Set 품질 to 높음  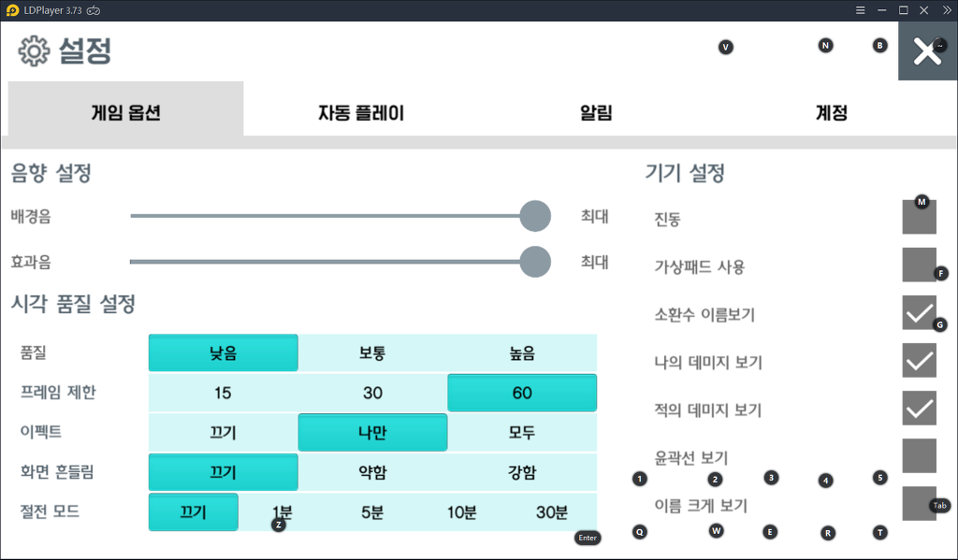click(522, 353)
